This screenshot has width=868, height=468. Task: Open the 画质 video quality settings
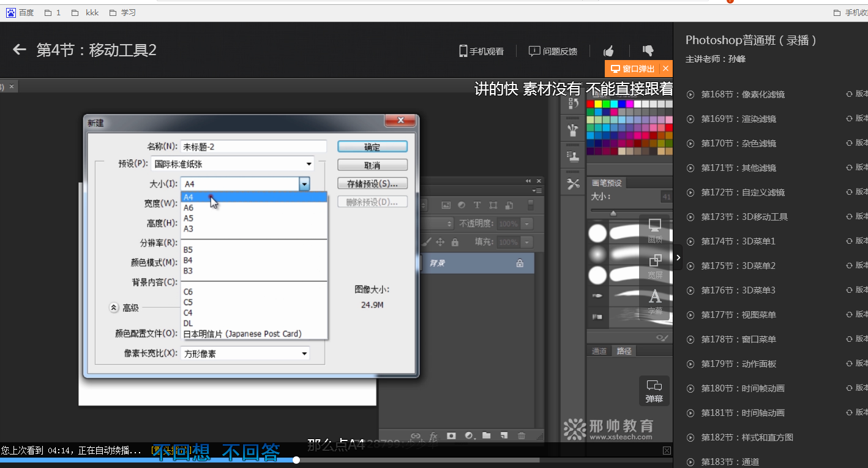655,230
